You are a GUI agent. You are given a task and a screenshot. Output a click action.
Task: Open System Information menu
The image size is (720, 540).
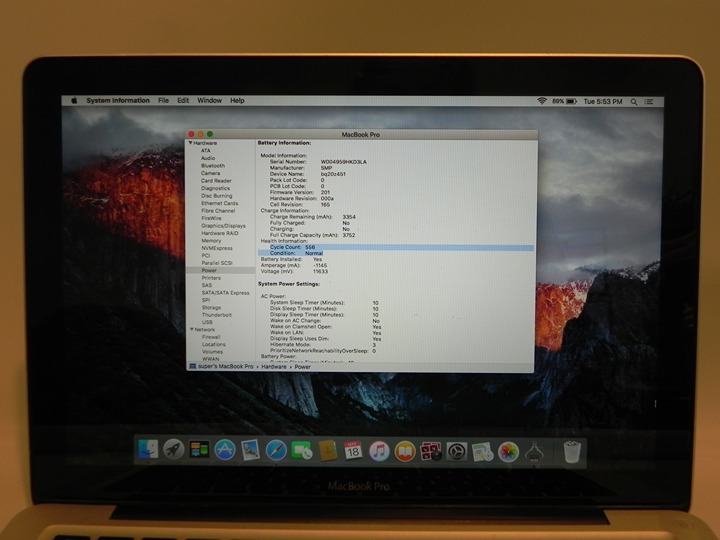pos(118,100)
